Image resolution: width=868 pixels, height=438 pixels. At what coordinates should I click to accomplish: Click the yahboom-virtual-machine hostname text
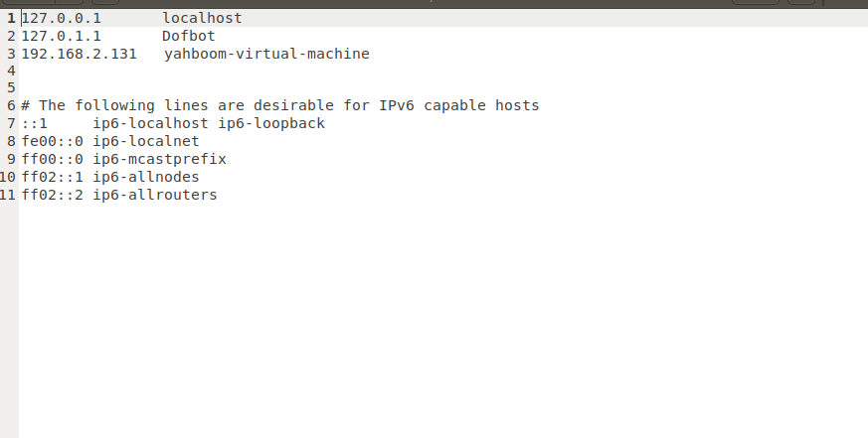point(266,54)
